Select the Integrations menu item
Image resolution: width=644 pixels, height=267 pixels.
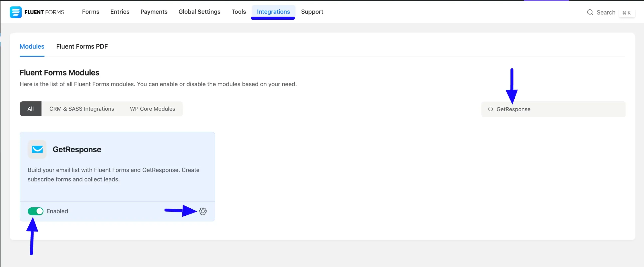coord(273,12)
